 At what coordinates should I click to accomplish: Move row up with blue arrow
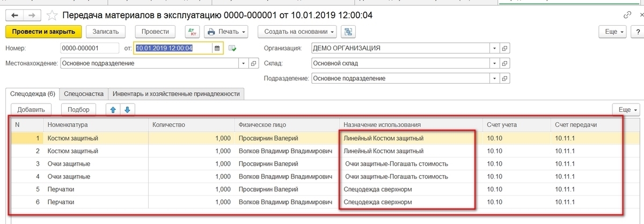113,109
